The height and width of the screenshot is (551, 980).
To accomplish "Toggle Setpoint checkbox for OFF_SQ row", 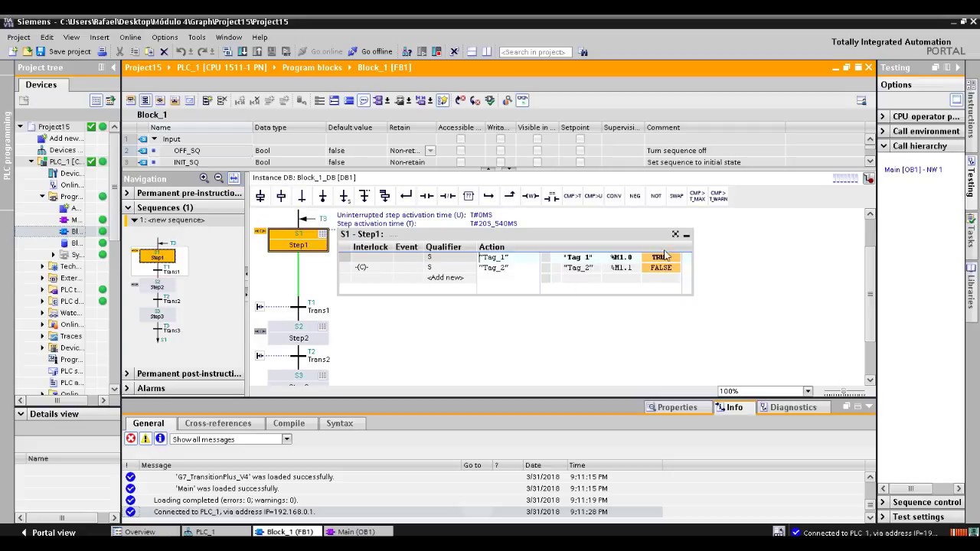I will pos(580,151).
